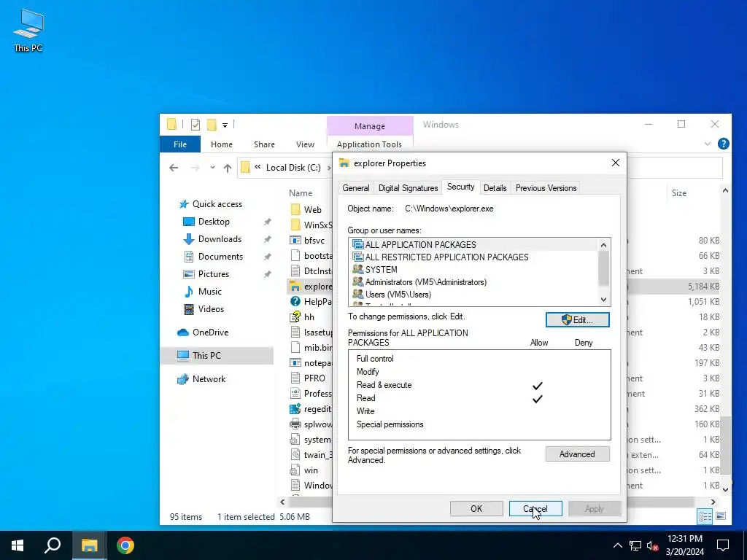Close the explorer Properties dialog
Viewport: 747px width, 560px height.
(616, 163)
